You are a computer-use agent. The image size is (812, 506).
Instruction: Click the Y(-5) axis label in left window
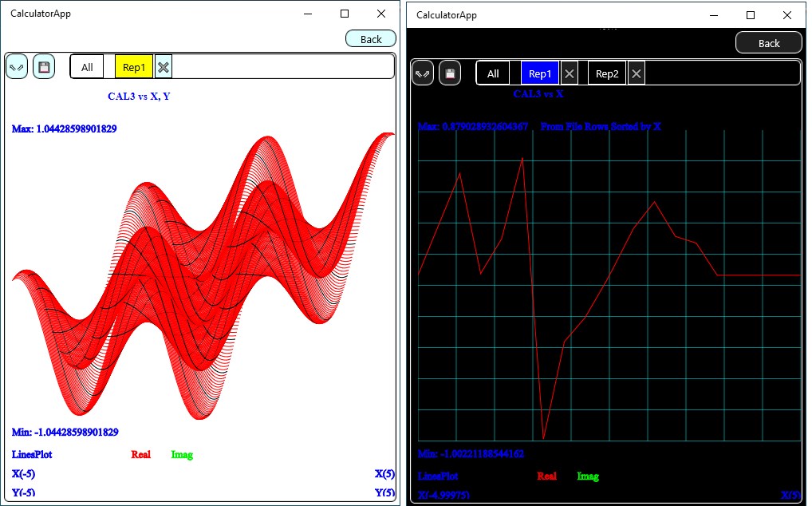[x=24, y=492]
